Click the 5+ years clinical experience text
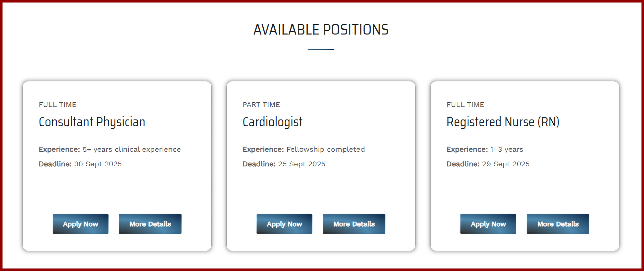 [132, 149]
